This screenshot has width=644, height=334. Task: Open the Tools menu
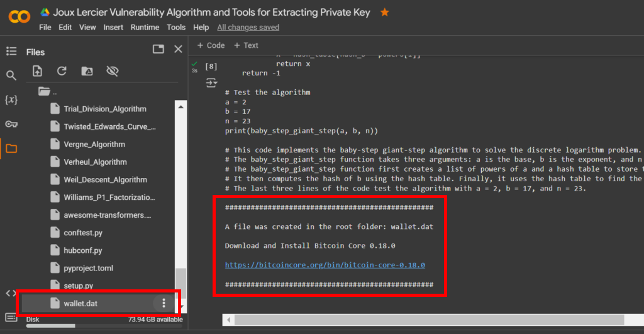click(176, 28)
